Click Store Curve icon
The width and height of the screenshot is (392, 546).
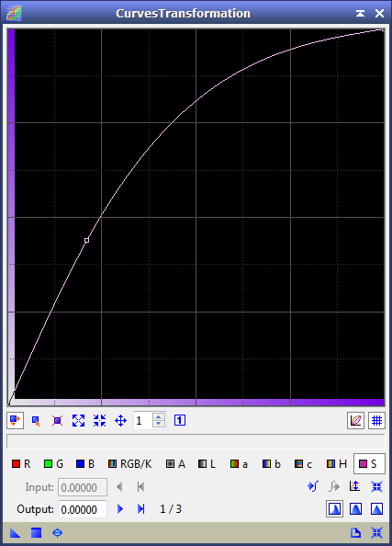click(313, 486)
